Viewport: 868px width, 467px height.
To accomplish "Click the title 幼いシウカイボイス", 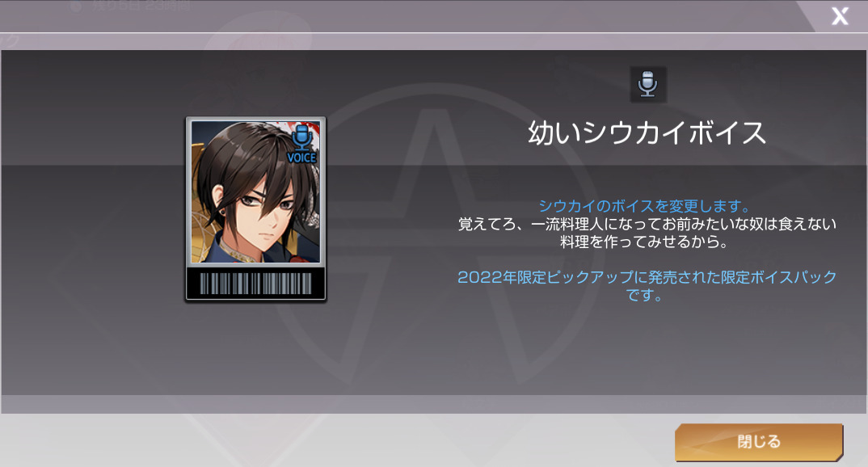I will 647,133.
